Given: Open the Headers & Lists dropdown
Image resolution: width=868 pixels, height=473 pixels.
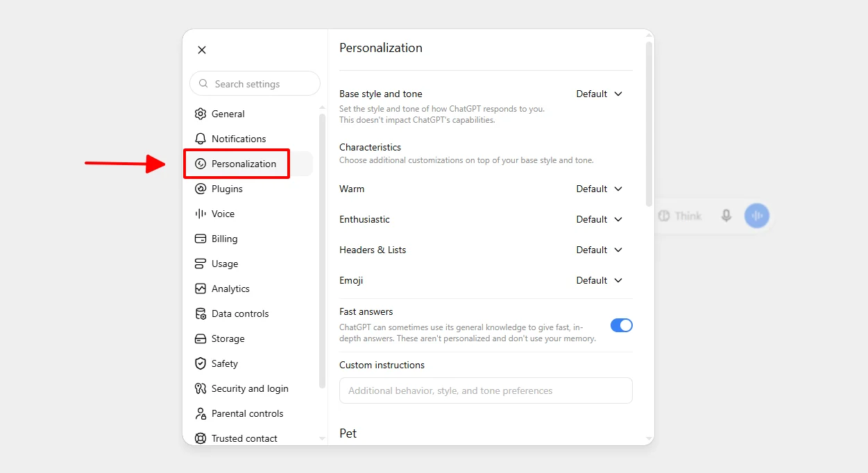Looking at the screenshot, I should pyautogui.click(x=600, y=250).
